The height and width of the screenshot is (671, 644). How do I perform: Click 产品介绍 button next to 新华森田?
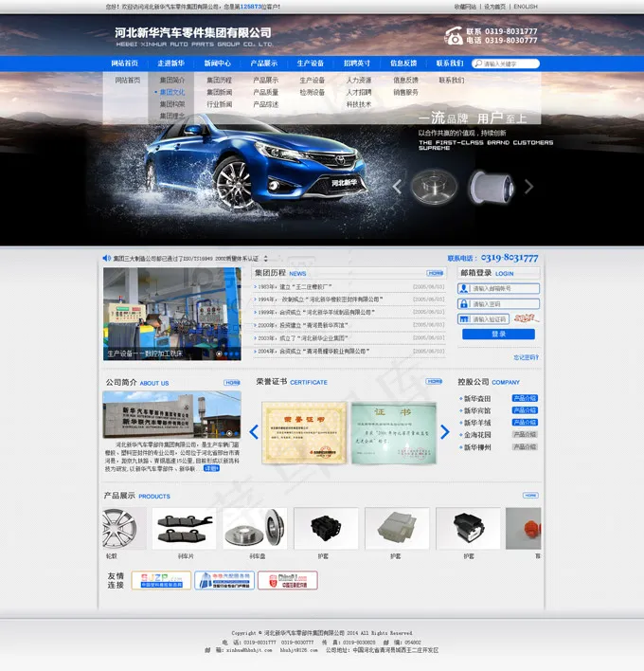click(524, 398)
